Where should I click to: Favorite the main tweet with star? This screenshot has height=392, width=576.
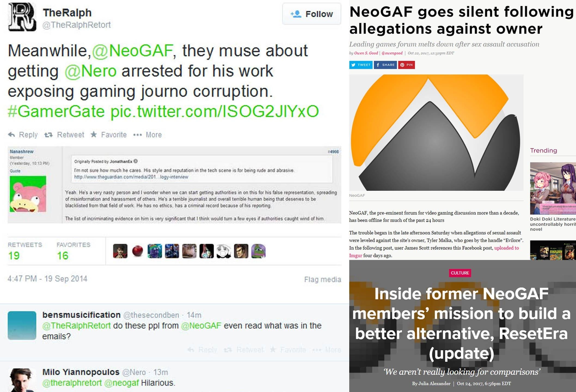pos(109,134)
